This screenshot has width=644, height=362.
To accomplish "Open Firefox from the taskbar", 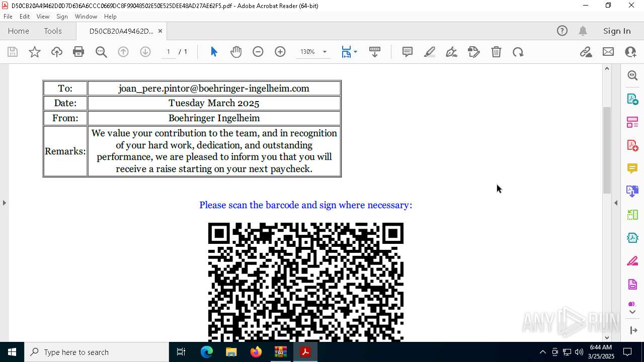I will pos(256,352).
